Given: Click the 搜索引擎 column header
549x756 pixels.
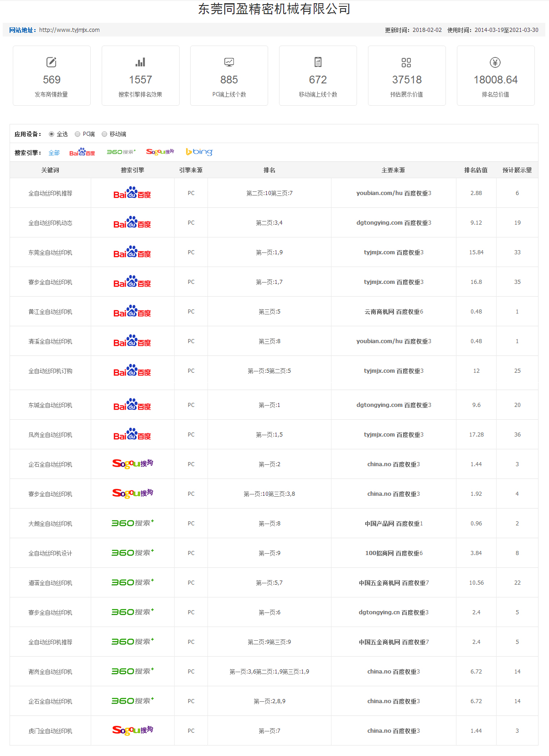Looking at the screenshot, I should [x=133, y=170].
